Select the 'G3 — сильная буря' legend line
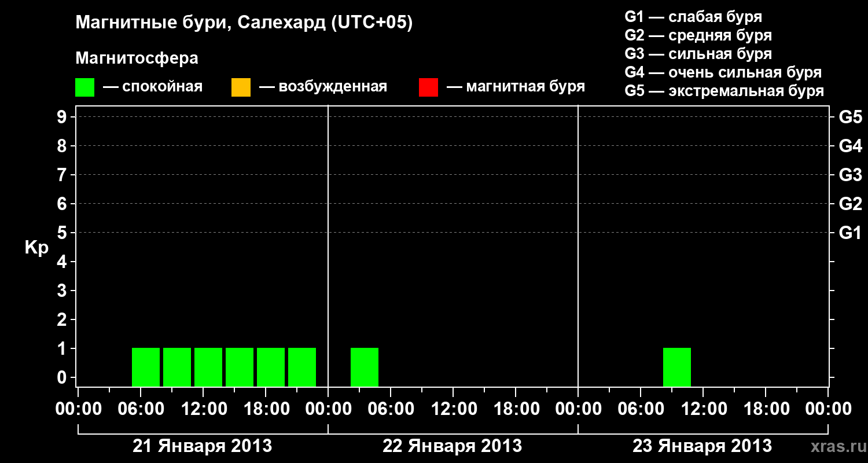Image resolution: width=868 pixels, height=463 pixels. click(698, 54)
